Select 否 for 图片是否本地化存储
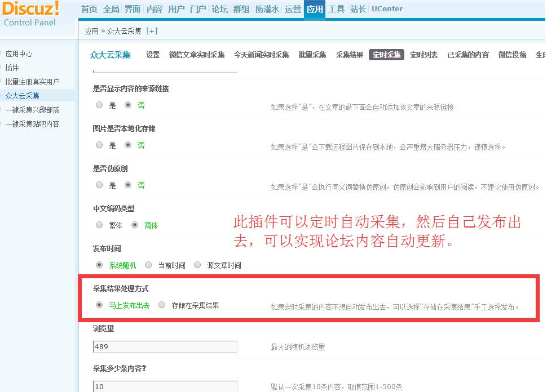 pos(128,145)
